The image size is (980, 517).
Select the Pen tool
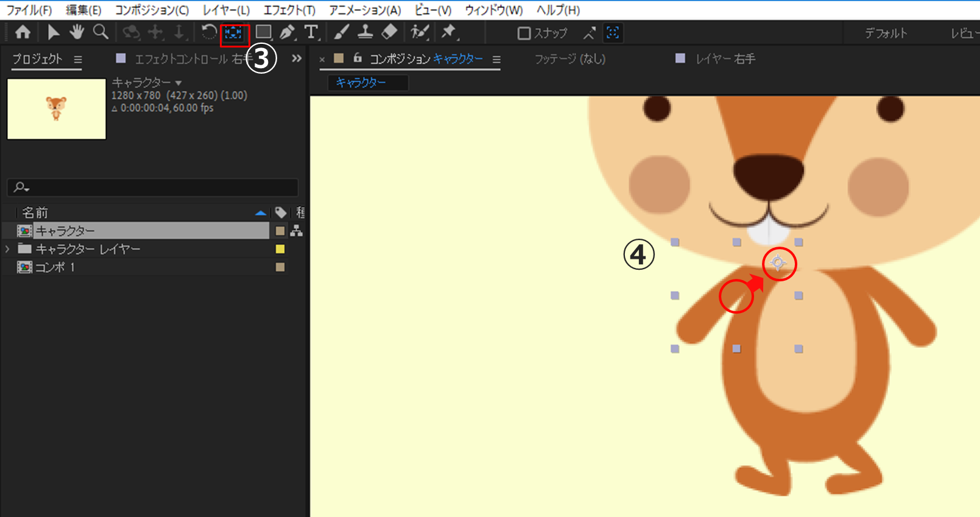[287, 32]
